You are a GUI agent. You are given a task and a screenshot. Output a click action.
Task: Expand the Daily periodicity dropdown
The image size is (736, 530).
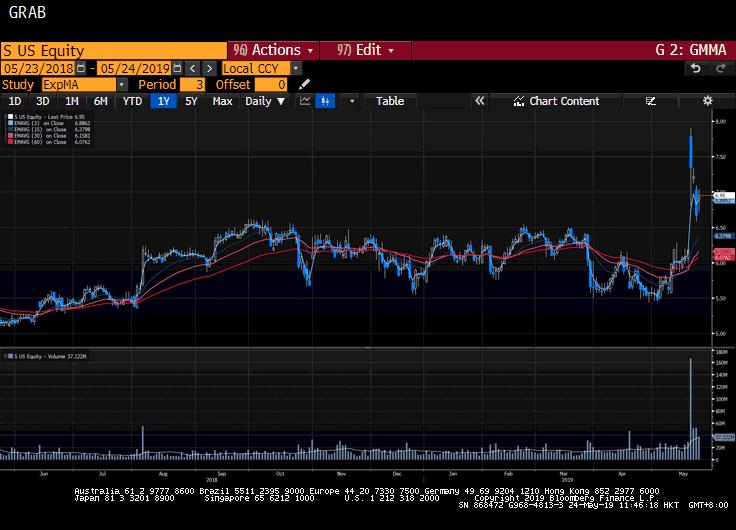[x=265, y=101]
